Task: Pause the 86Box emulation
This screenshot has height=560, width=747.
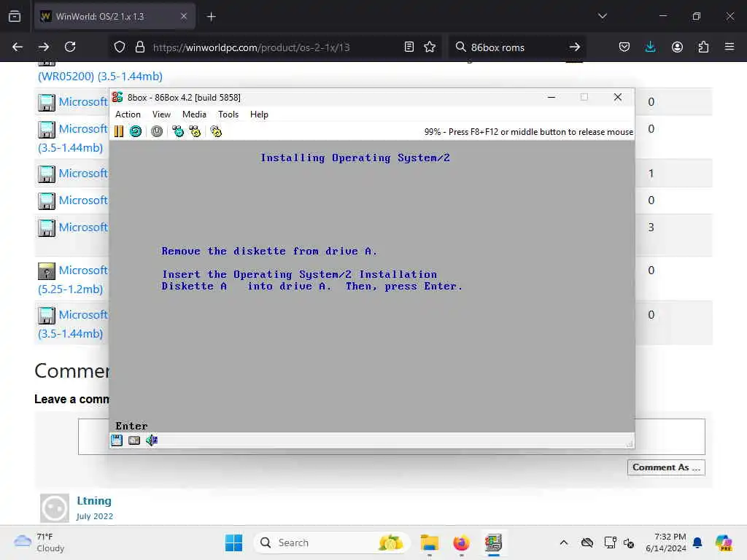Action: 119,131
